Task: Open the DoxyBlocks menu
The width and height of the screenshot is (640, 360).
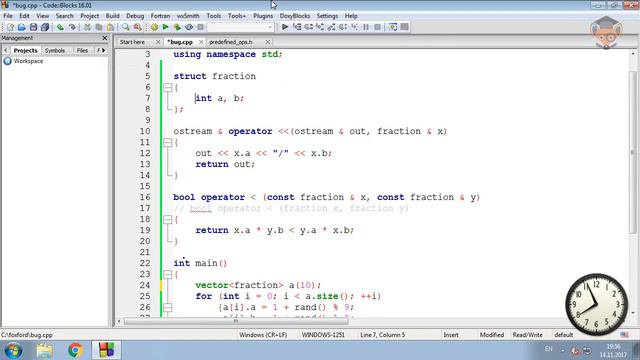Action: tap(295, 16)
